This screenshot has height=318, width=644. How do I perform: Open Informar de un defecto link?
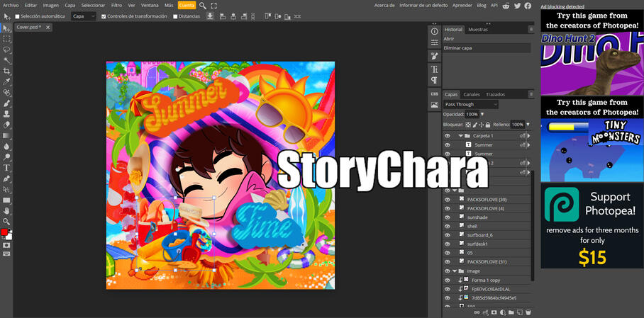pos(424,5)
